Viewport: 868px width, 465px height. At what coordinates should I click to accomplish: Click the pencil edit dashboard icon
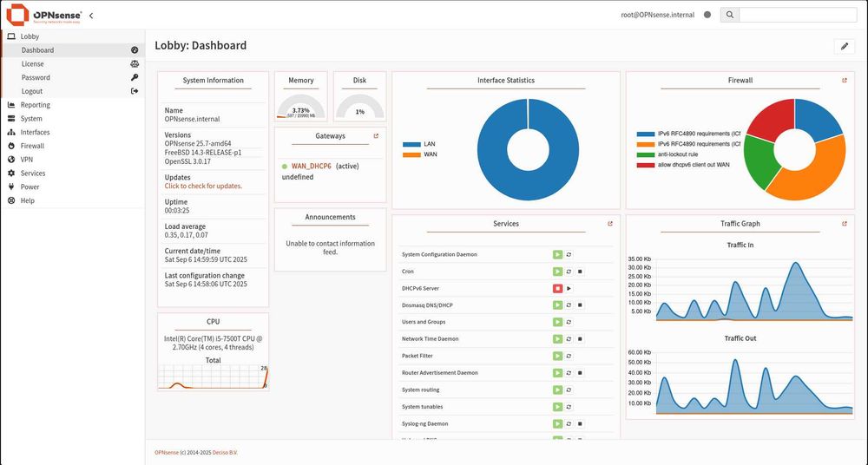845,47
